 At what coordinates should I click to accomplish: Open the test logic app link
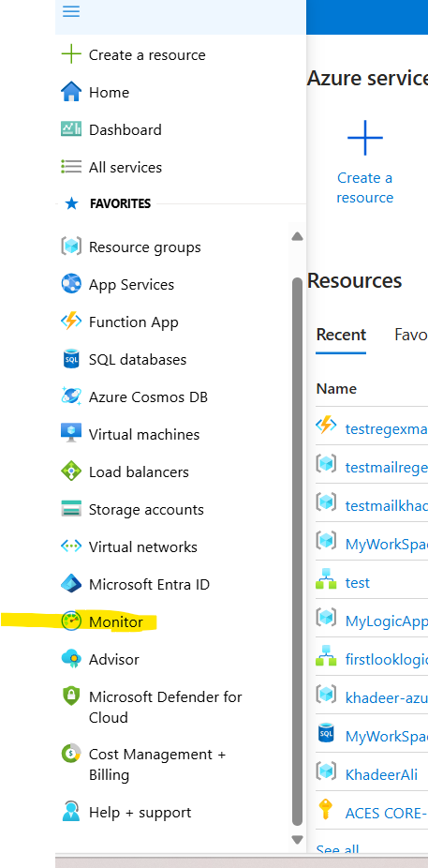point(357,582)
